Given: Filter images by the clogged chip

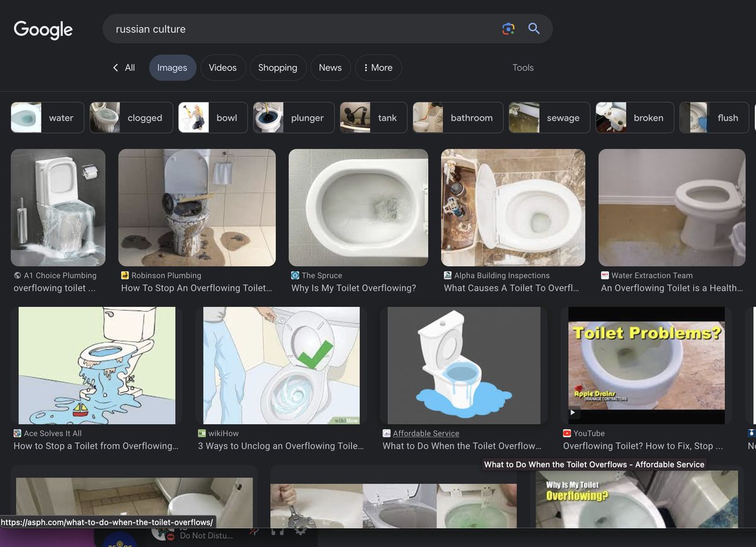Looking at the screenshot, I should click(x=131, y=118).
